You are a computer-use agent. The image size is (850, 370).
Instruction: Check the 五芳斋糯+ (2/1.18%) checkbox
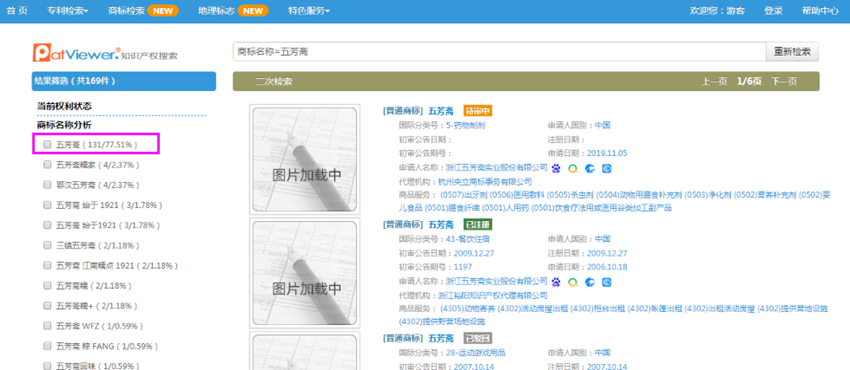point(47,306)
